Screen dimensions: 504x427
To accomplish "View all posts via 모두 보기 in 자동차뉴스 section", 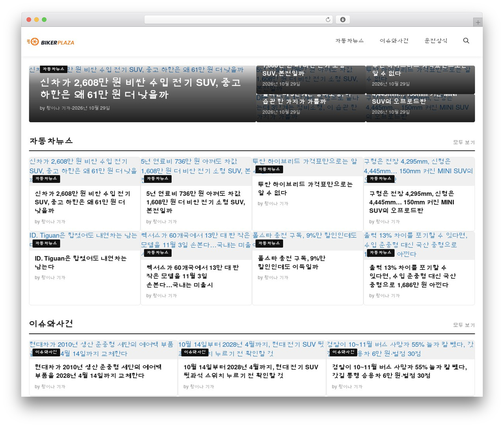I will tap(464, 142).
